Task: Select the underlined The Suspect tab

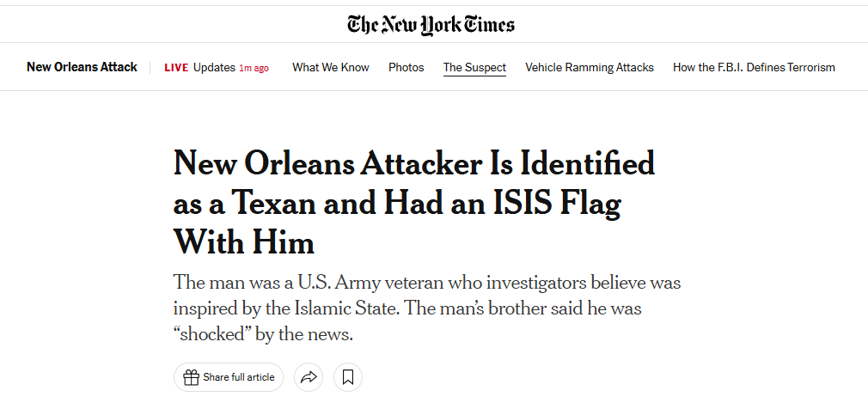Action: pyautogui.click(x=474, y=67)
